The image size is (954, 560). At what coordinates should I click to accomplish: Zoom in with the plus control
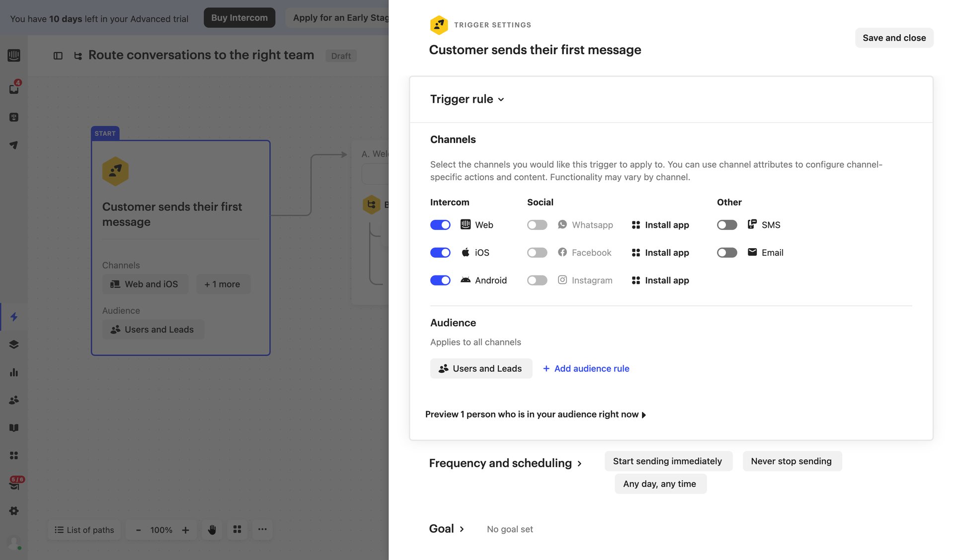[186, 530]
